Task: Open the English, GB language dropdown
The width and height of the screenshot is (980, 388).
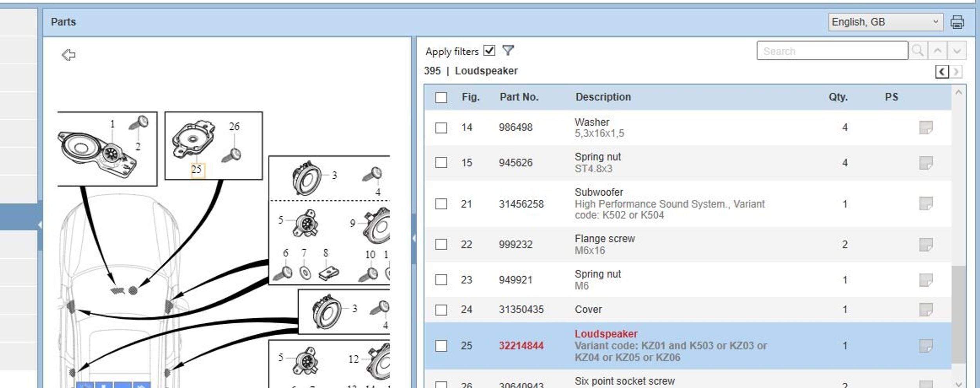Action: click(x=885, y=22)
